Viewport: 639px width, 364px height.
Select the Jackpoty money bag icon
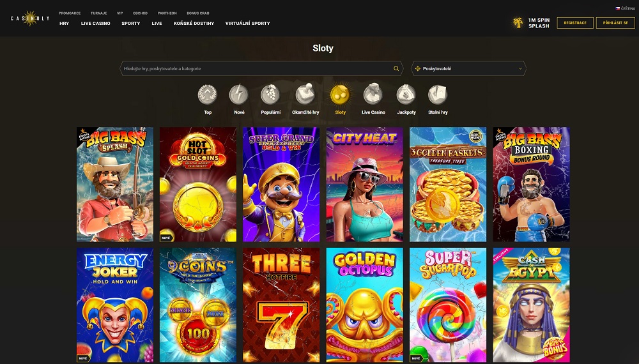(406, 95)
